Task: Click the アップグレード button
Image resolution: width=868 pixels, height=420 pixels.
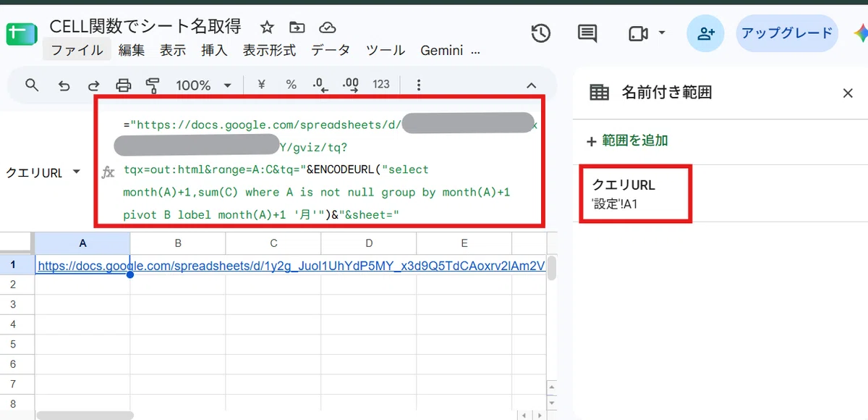Action: 787,33
